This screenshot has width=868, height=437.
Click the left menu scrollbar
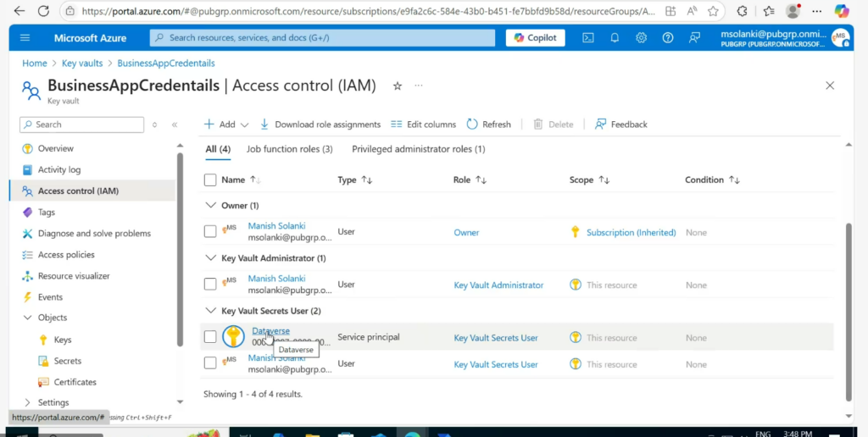(180, 249)
